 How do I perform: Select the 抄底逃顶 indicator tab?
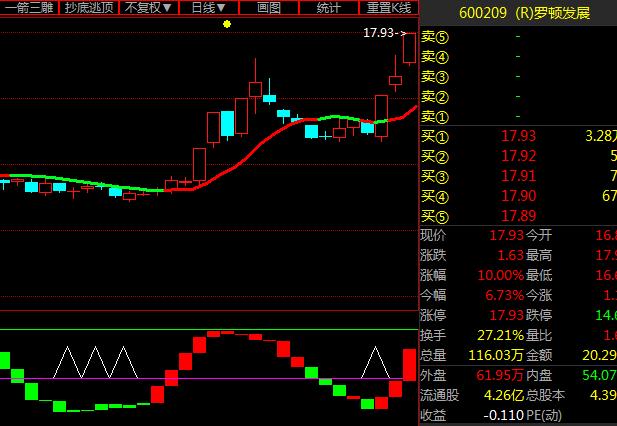[88, 8]
